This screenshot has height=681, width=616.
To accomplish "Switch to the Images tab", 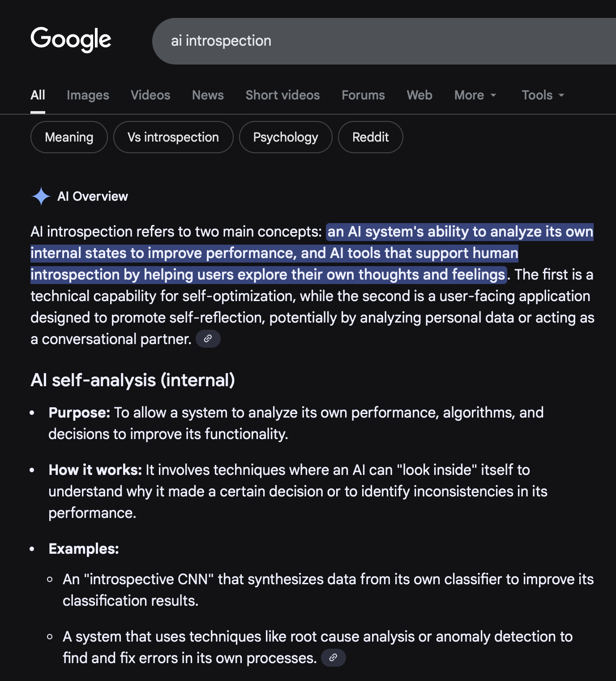I will point(88,95).
